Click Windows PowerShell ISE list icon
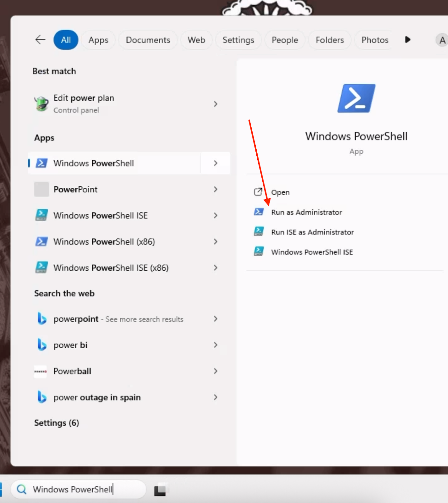This screenshot has height=503, width=448. (x=41, y=215)
